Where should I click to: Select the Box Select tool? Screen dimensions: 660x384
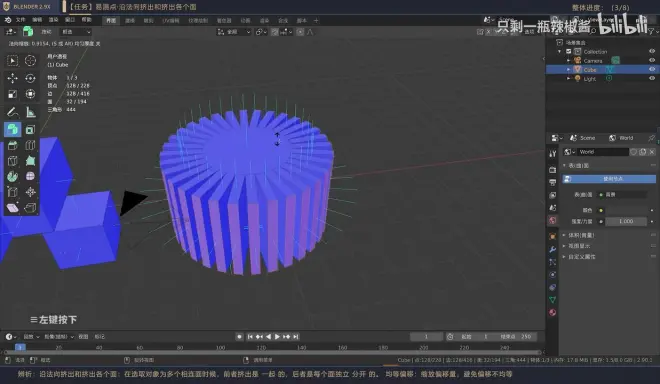pos(12,61)
